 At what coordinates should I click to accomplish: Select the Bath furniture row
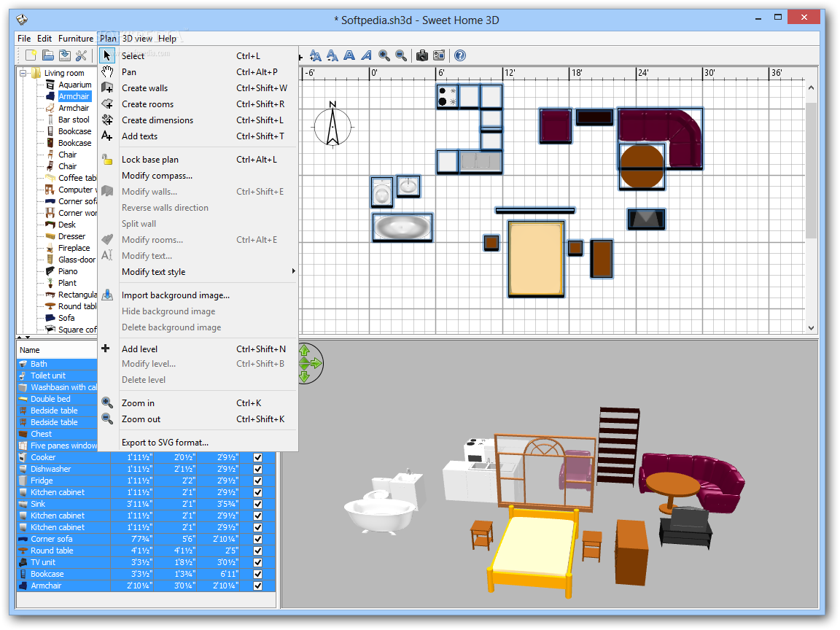(58, 364)
